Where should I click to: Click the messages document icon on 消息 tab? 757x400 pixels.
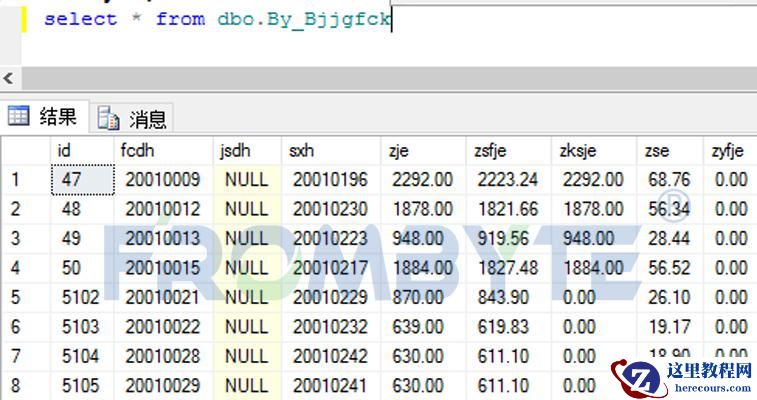pyautogui.click(x=108, y=118)
